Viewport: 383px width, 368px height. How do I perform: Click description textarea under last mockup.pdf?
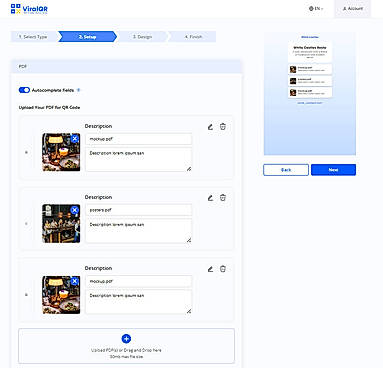(x=139, y=302)
